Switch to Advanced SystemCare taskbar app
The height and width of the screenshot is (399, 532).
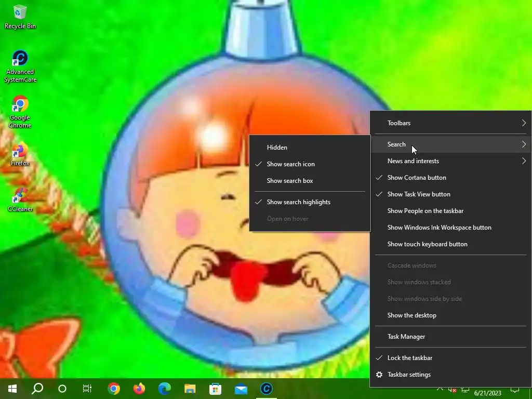tap(267, 389)
